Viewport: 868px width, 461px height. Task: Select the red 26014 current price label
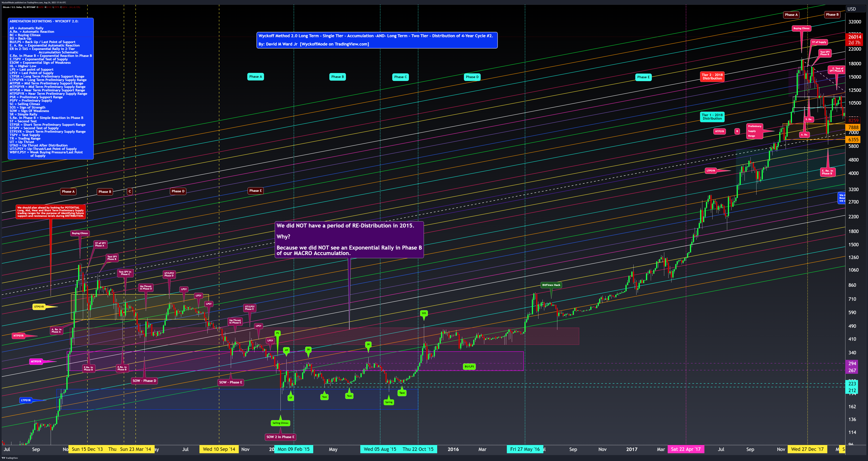click(x=855, y=37)
